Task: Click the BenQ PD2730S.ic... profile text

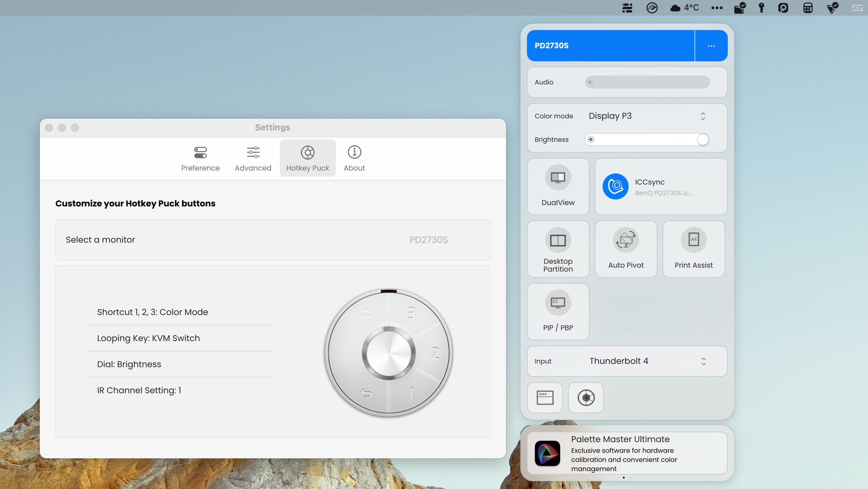Action: 663,193
